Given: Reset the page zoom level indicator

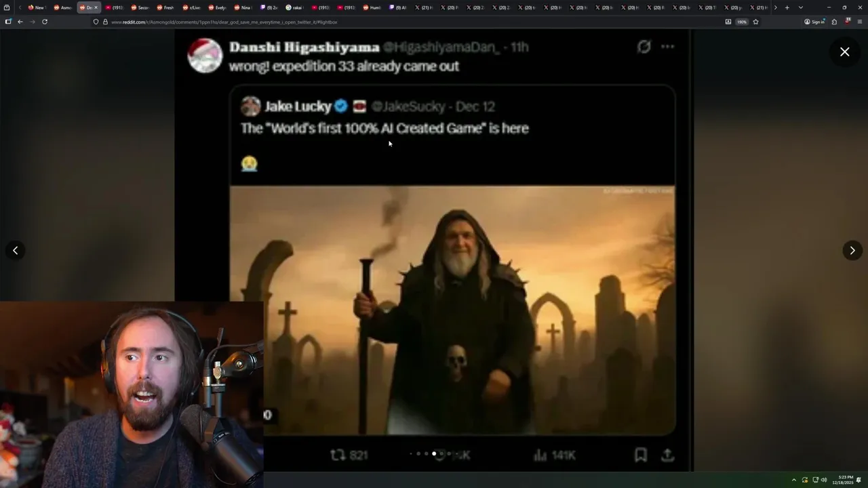Looking at the screenshot, I should click(742, 22).
